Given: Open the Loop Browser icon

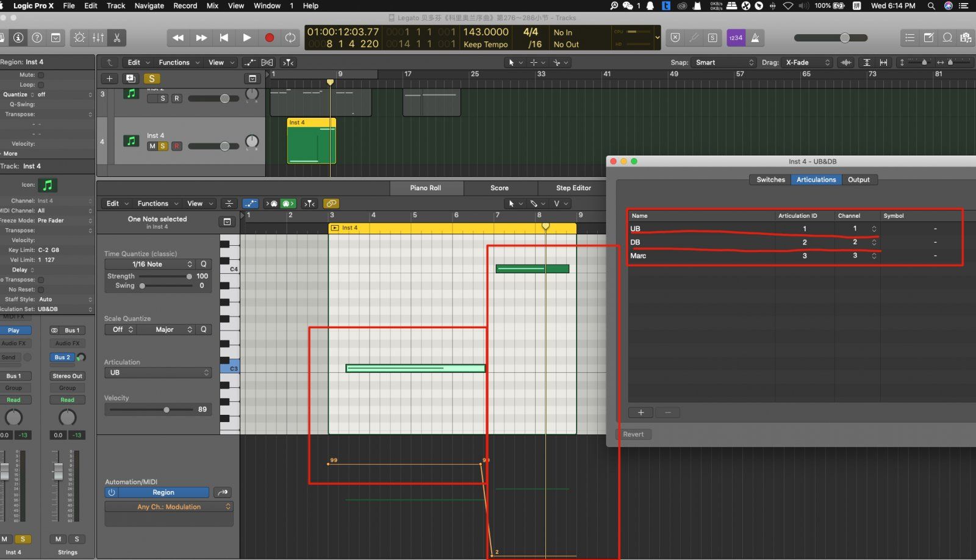Looking at the screenshot, I should [x=947, y=38].
